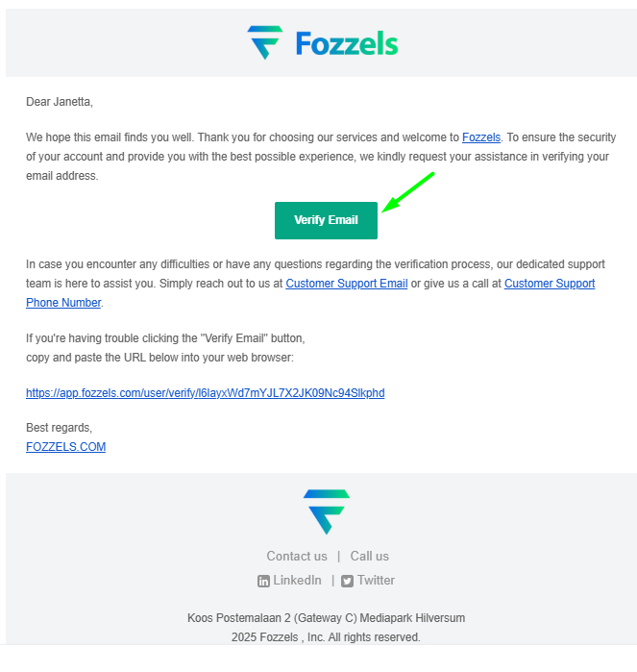Image resolution: width=637 pixels, height=672 pixels.
Task: Click the Fozzels wordmark text in header
Action: pos(346,44)
